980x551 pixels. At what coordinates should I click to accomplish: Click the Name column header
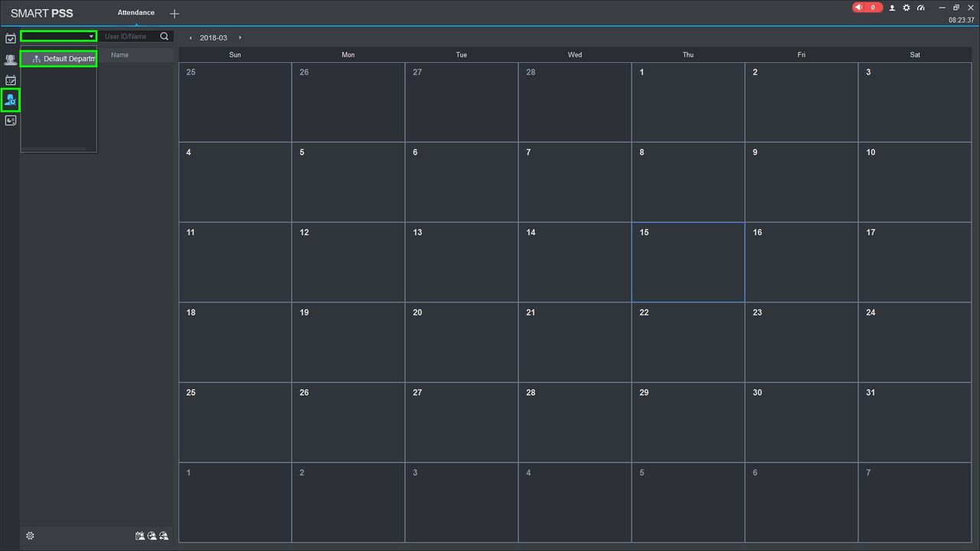tap(119, 55)
